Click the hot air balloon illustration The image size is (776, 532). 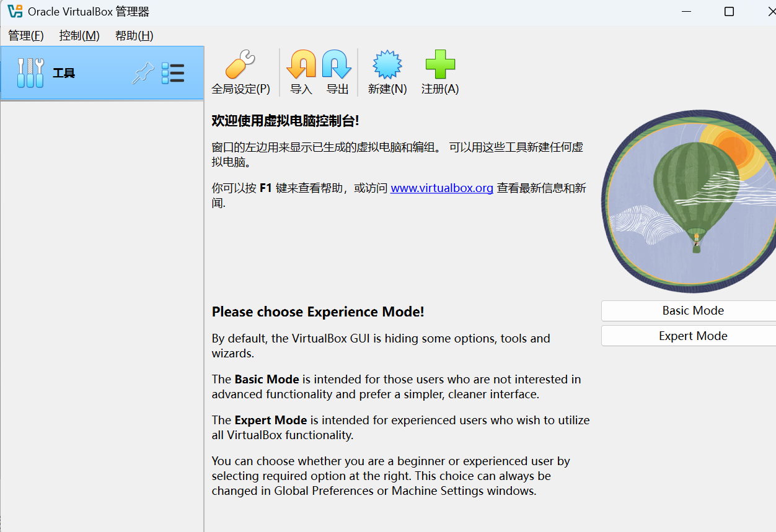pyautogui.click(x=689, y=201)
